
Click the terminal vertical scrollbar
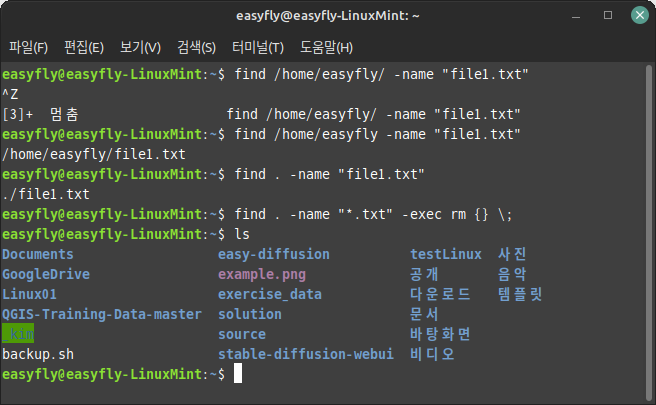click(x=649, y=232)
